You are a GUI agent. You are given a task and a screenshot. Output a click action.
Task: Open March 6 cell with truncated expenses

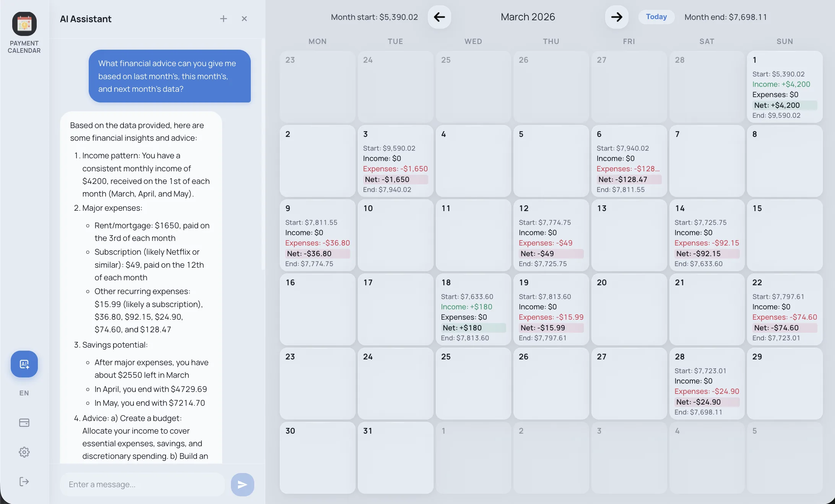click(629, 161)
